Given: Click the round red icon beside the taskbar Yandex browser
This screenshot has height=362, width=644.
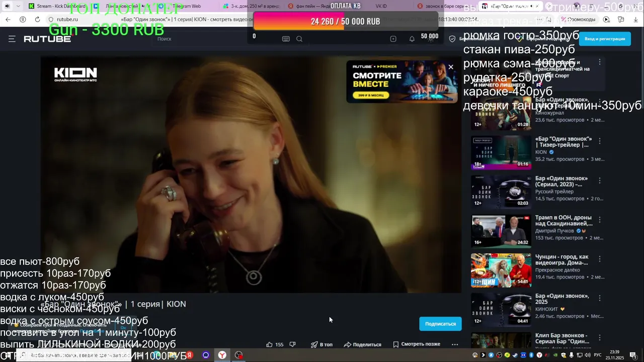Looking at the screenshot, I should pos(239,355).
